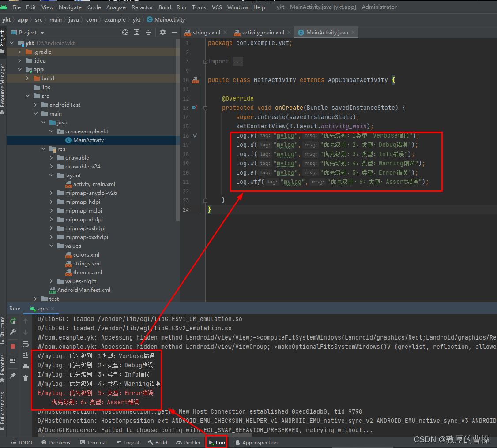This screenshot has height=448, width=497.
Task: Switch to activity_main.xml tab
Action: 263,32
